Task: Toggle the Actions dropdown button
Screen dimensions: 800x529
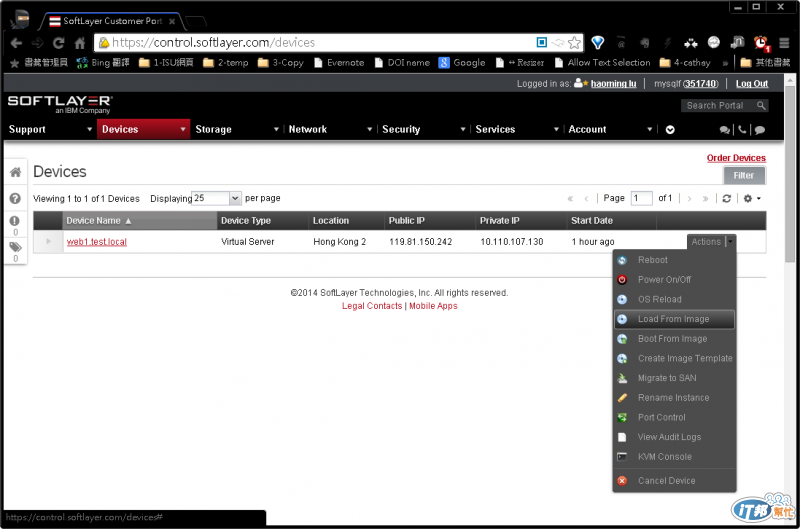Action: coord(711,242)
